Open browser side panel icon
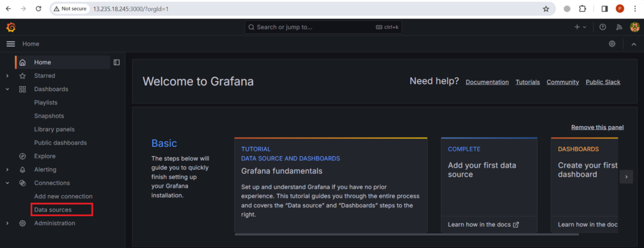 pos(604,9)
